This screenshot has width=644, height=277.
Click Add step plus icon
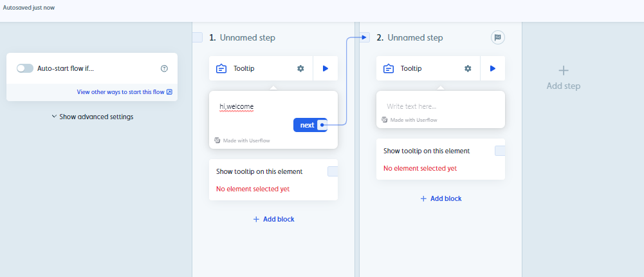(x=564, y=70)
